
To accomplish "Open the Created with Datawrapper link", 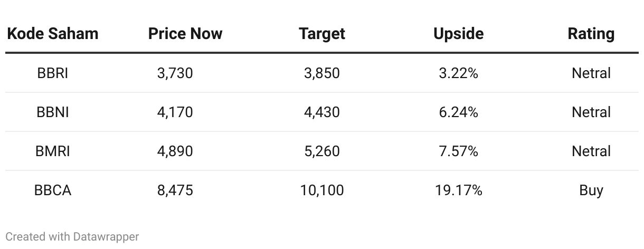I will click(72, 236).
